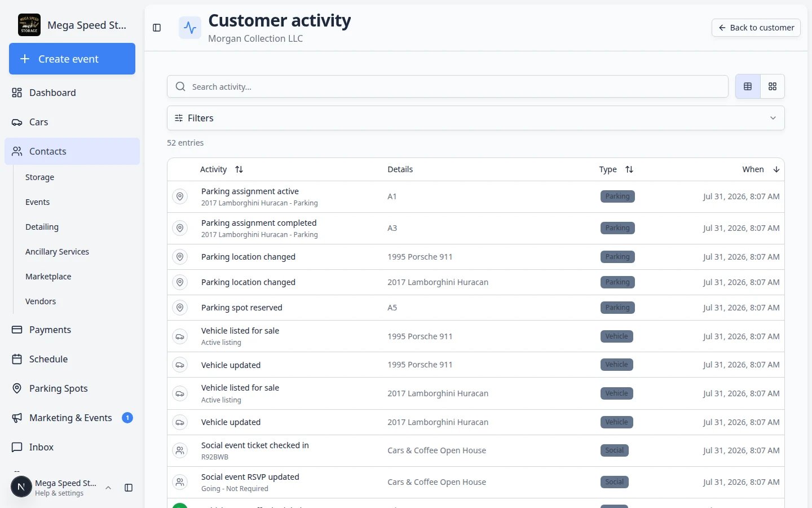Viewport: 812px width, 508px height.
Task: Focus the Search activity field
Action: 447,86
